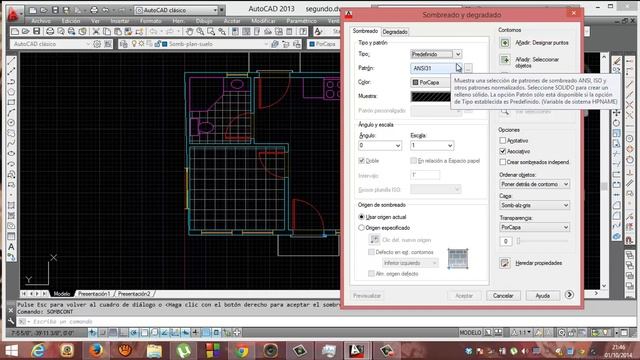Click the Zoom realtime magnifier icon
The width and height of the screenshot is (640, 360).
point(200,31)
